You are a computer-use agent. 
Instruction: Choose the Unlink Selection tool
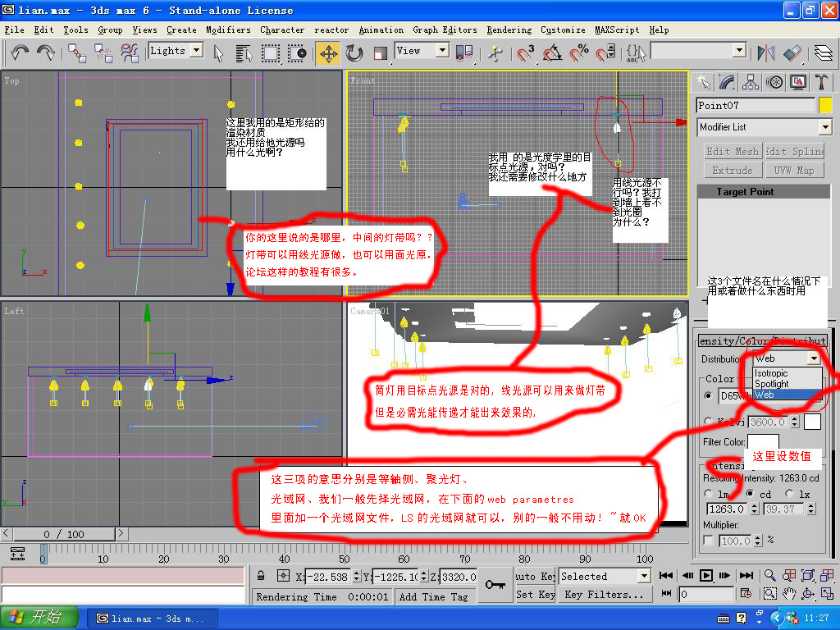pyautogui.click(x=103, y=52)
